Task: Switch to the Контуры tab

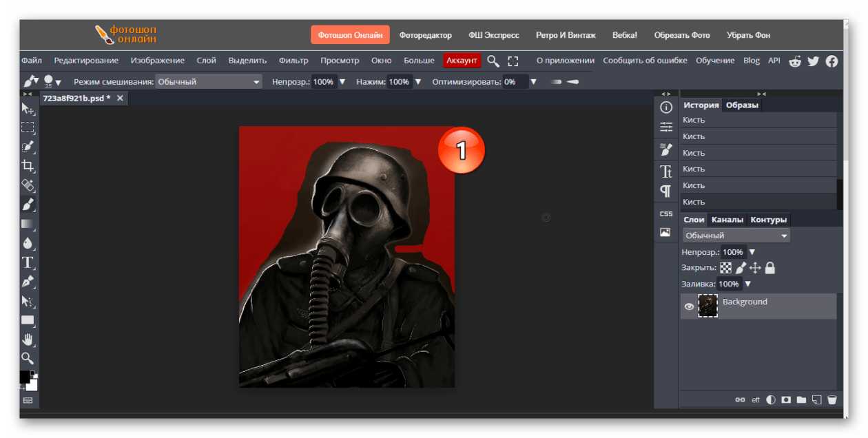Action: pos(769,220)
